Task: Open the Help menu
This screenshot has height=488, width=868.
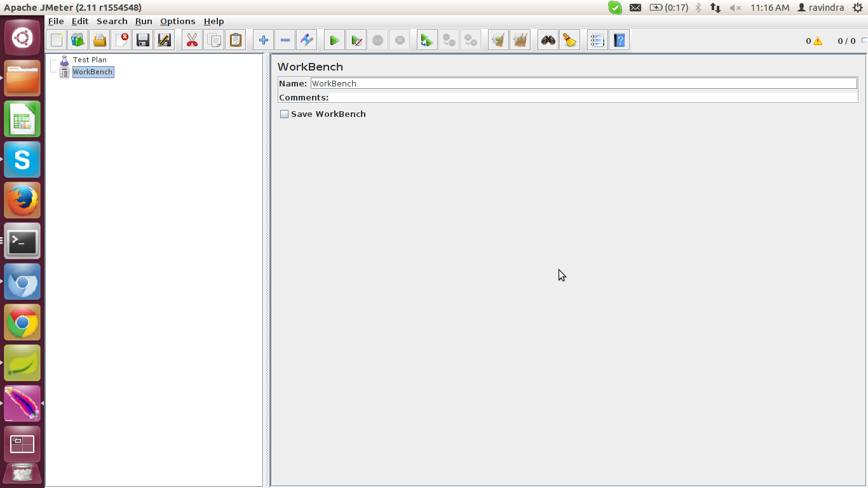Action: tap(214, 21)
